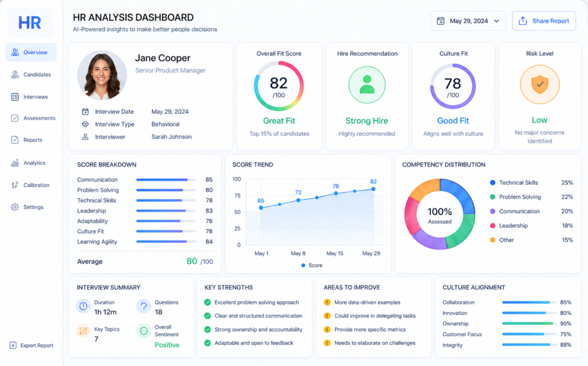Click check icon beside Adaptable and open to feedback

point(207,343)
